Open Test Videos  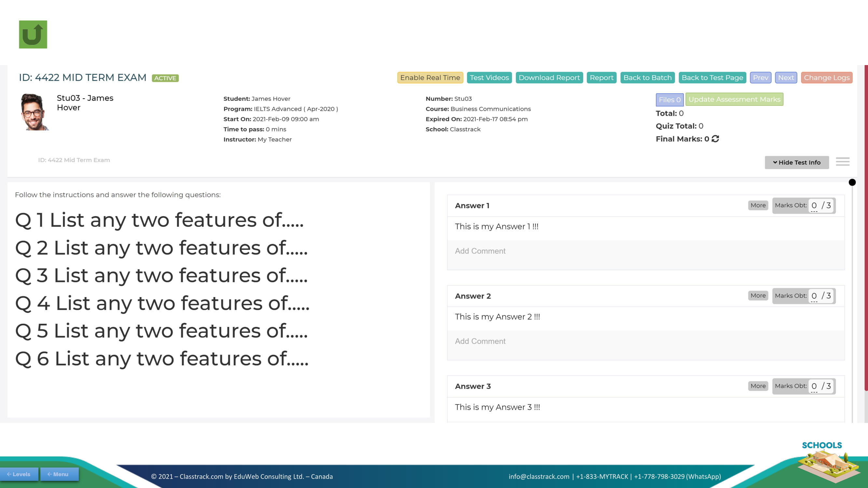pyautogui.click(x=489, y=77)
